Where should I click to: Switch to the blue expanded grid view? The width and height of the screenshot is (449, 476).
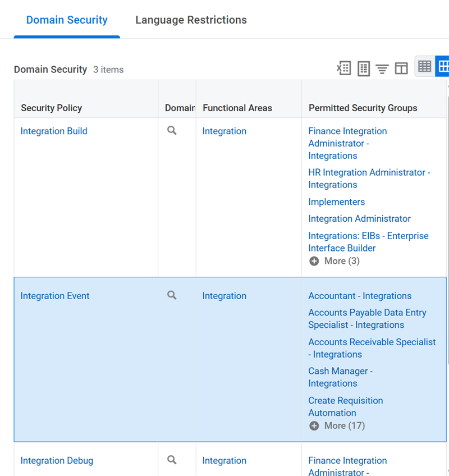(x=443, y=66)
